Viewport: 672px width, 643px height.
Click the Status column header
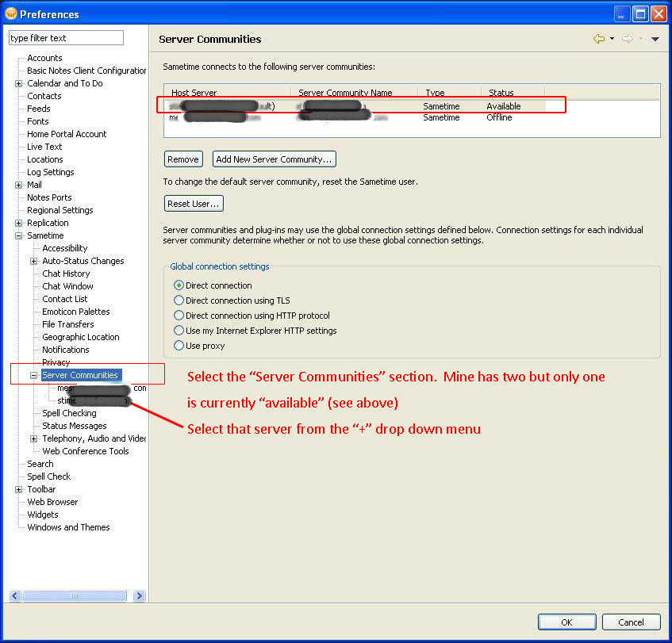[x=513, y=93]
